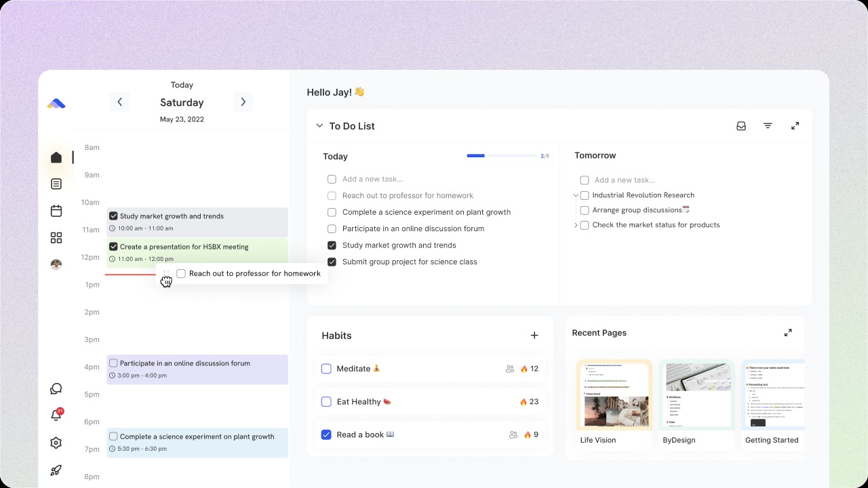Viewport: 868px width, 488px height.
Task: Expand 'Check the market status for products'
Action: point(576,225)
